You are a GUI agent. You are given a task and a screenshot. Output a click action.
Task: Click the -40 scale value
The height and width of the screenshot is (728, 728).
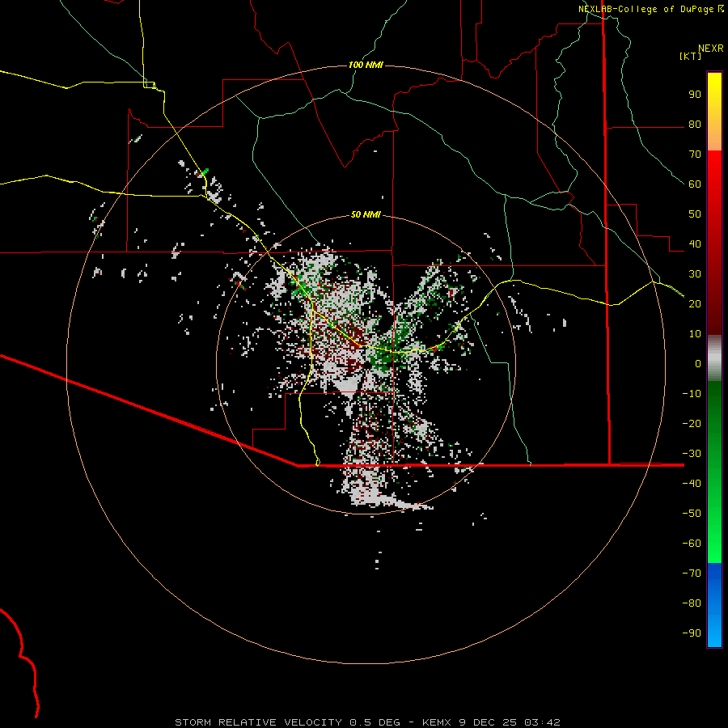692,484
